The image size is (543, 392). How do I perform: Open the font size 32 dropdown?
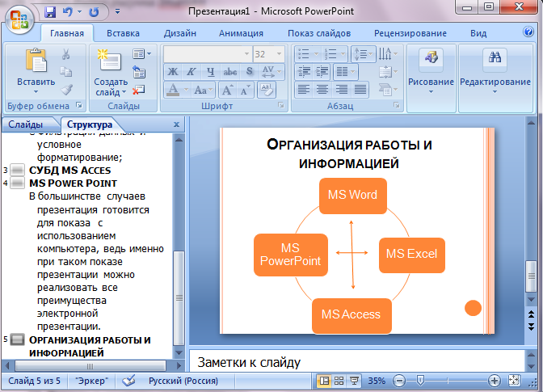pos(279,54)
